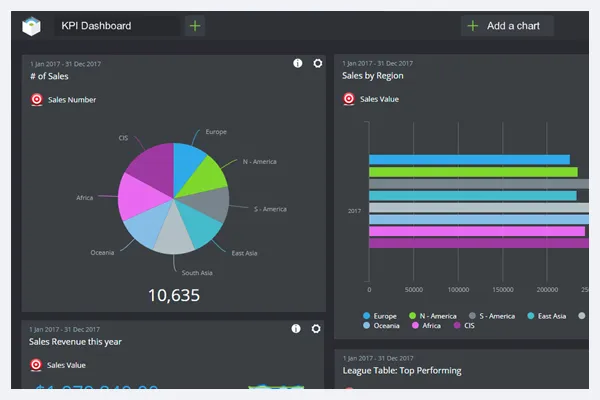This screenshot has height=400, width=600.
Task: Click target icon in Sales Revenue this year card
Action: [36, 365]
